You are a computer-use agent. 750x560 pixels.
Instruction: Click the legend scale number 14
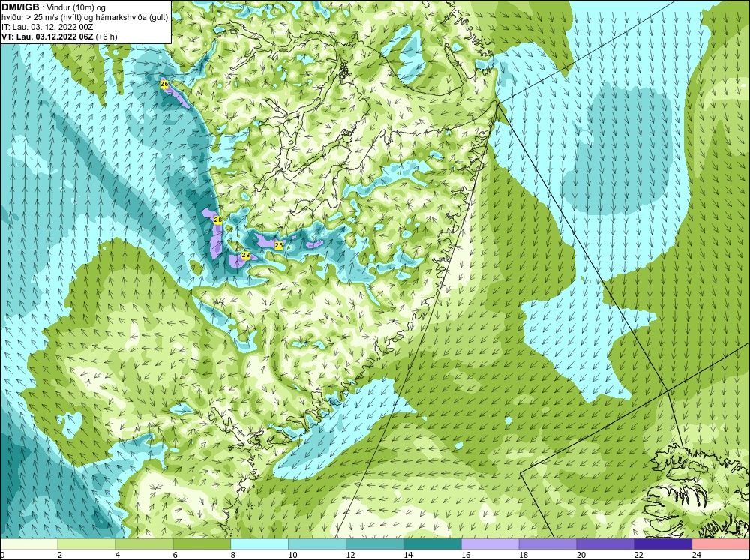[x=408, y=555]
